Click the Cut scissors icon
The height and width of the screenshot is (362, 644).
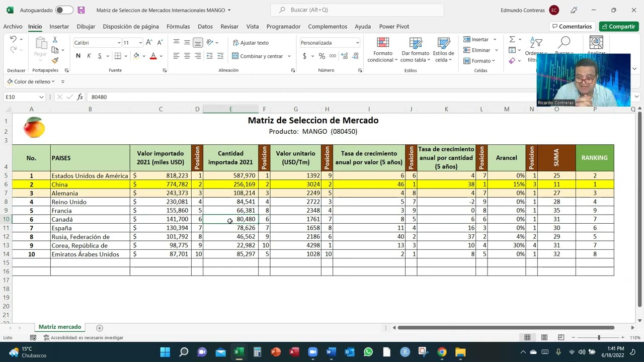55,40
